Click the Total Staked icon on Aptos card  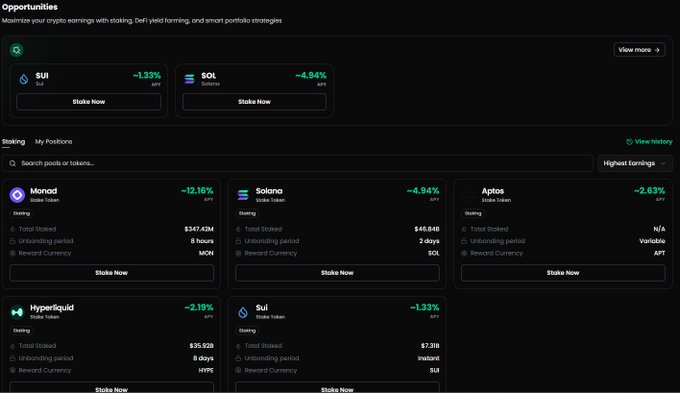(464, 229)
